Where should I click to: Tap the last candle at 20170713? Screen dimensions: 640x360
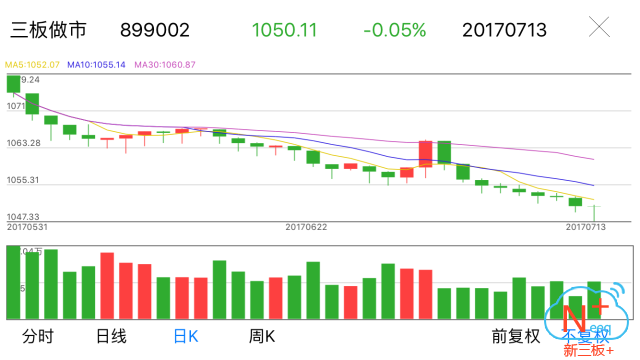tap(594, 213)
